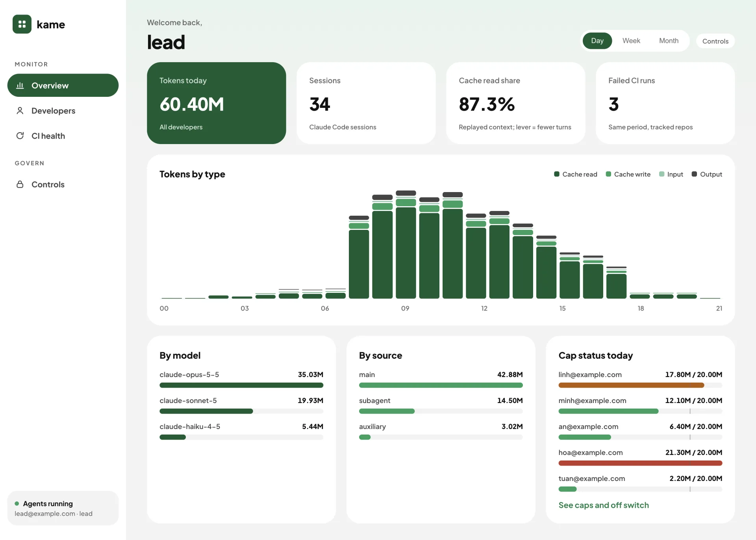Click the claude-haiku-4-5 usage bar
The width and height of the screenshot is (756, 540).
pyautogui.click(x=241, y=437)
